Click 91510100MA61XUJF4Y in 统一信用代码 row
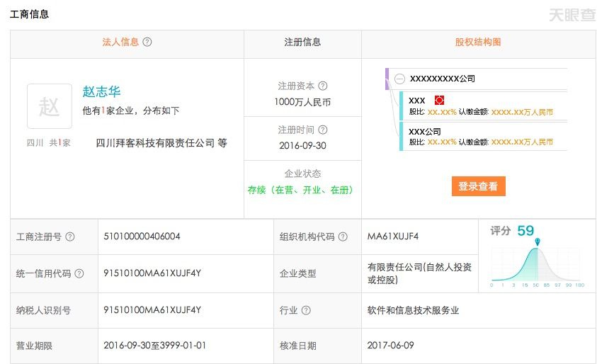The image size is (597, 364). coord(152,273)
